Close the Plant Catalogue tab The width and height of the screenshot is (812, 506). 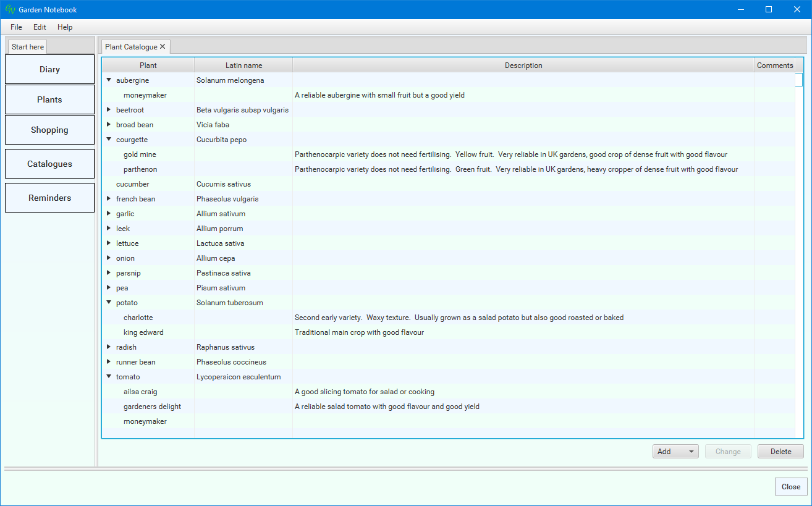point(163,46)
